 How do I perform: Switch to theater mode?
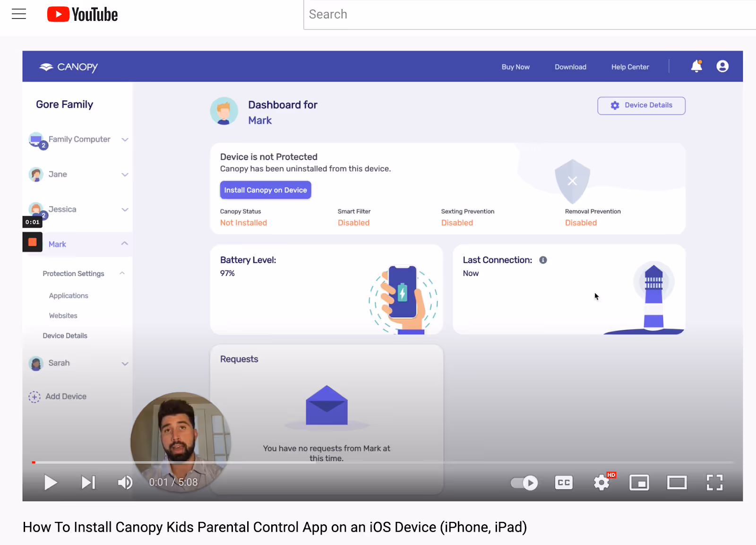[677, 483]
